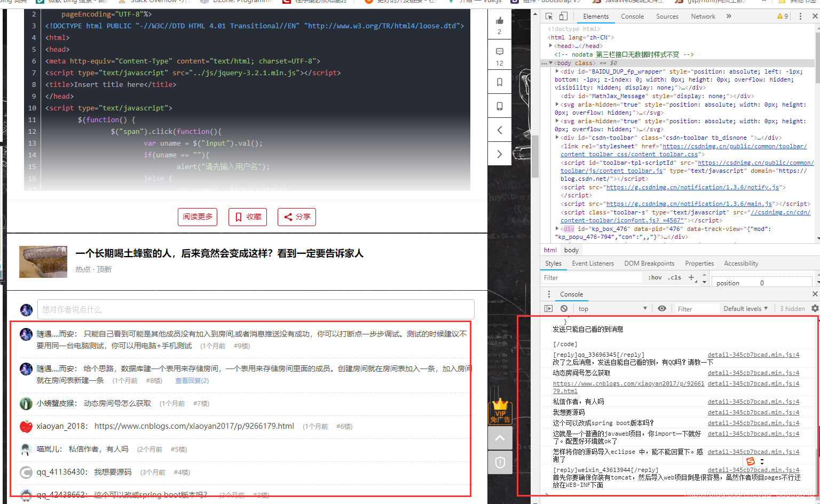The width and height of the screenshot is (820, 504).
Task: Click the qq_41136430 commenter name
Action: (x=61, y=472)
